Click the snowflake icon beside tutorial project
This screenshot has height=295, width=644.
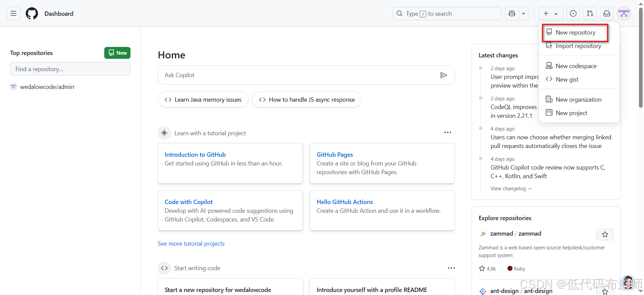point(164,133)
